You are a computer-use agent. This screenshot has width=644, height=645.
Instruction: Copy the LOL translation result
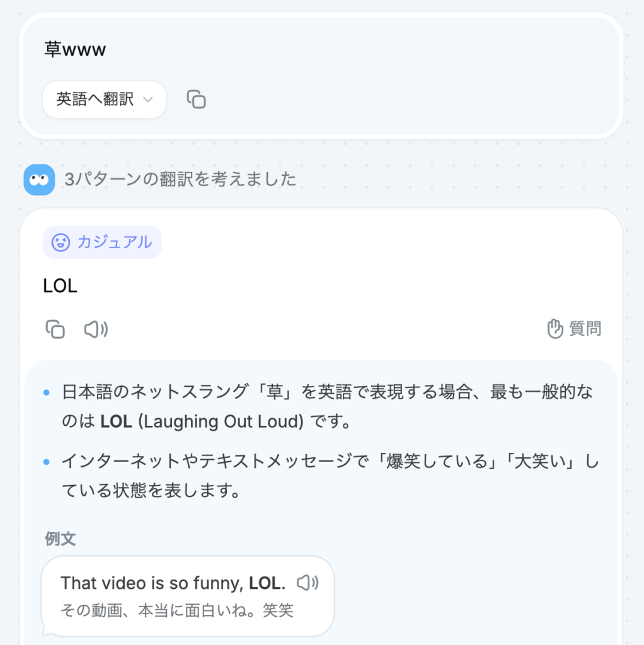click(x=55, y=329)
